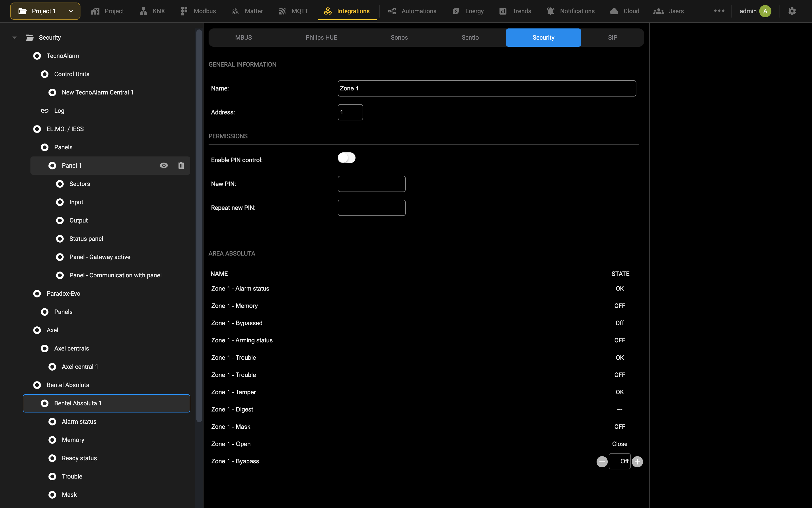Open the Integrations menu item
812x508 pixels.
(x=347, y=11)
